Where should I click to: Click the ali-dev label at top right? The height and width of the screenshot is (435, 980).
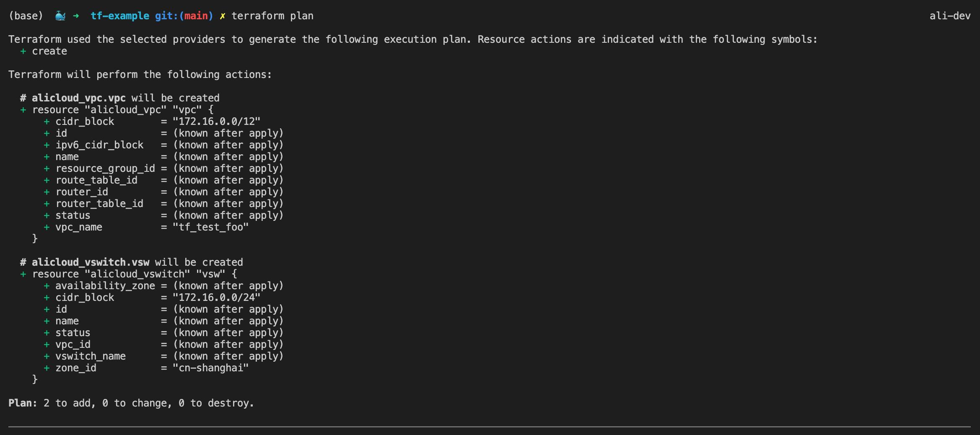tap(950, 16)
